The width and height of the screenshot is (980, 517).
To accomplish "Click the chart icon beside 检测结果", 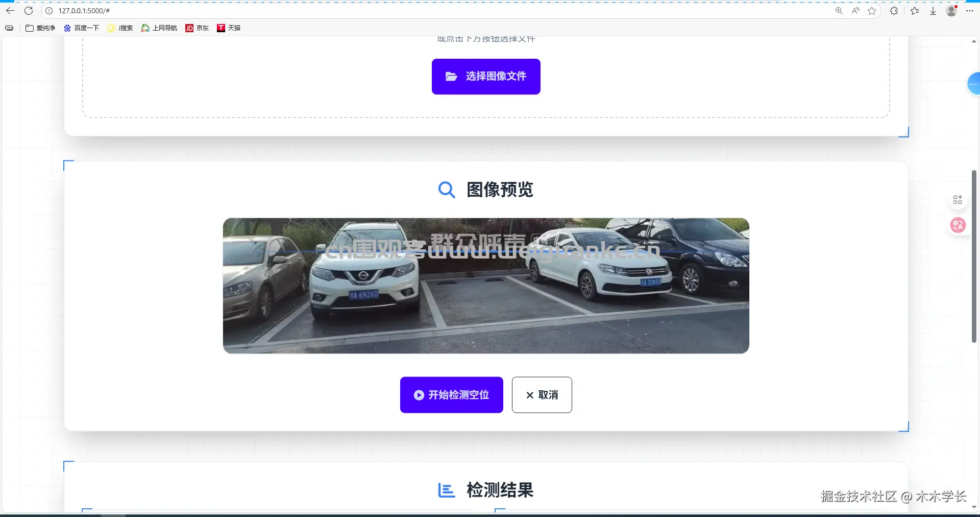I will [447, 490].
